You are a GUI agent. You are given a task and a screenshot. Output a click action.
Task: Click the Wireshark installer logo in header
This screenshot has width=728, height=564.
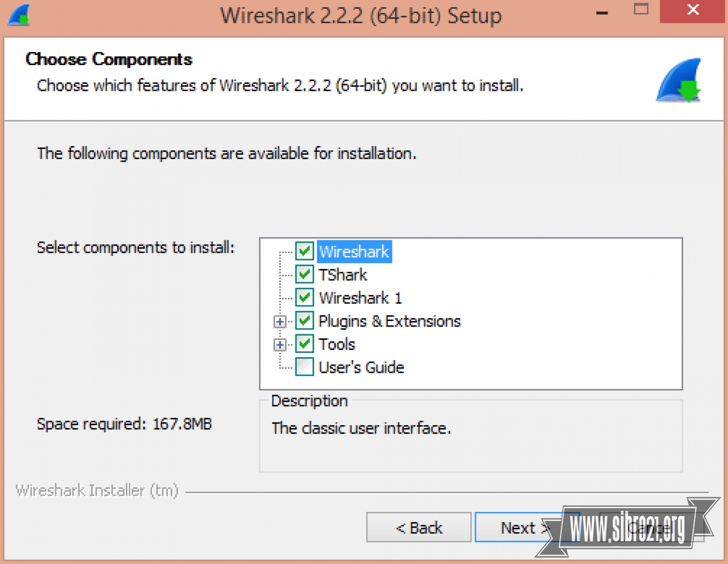[x=679, y=80]
